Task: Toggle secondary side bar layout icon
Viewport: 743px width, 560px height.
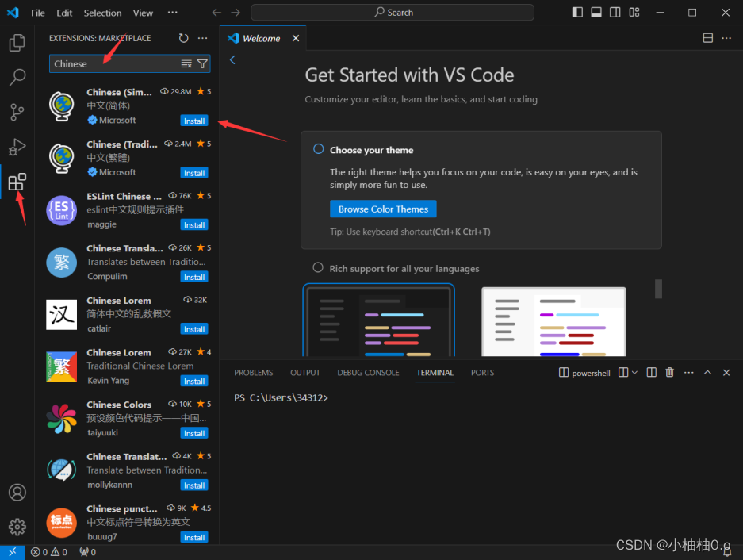Action: click(x=615, y=13)
